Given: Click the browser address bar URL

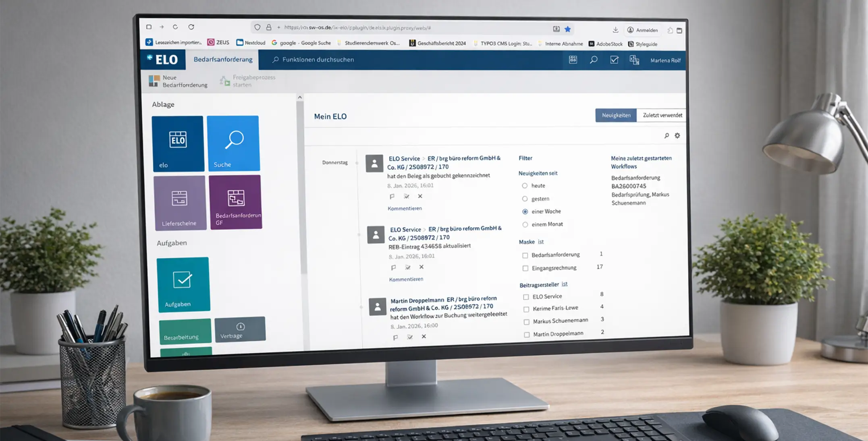Looking at the screenshot, I should click(x=357, y=28).
